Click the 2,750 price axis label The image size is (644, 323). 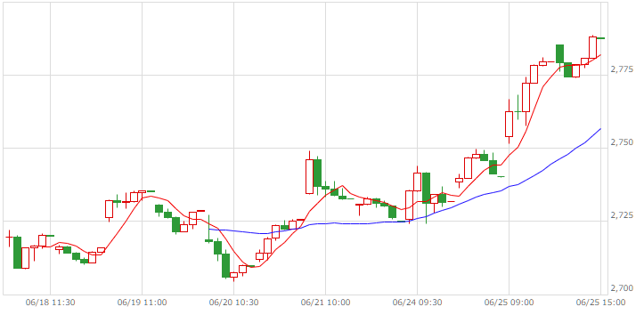[622, 142]
